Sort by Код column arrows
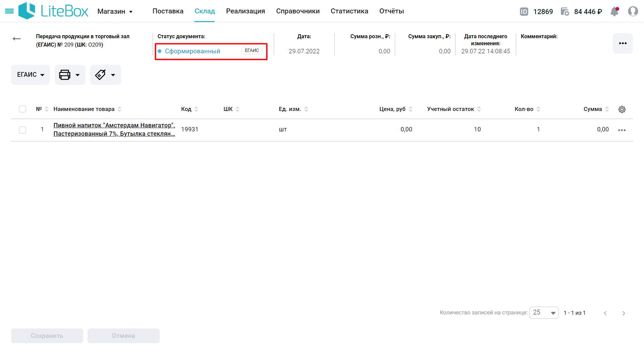This screenshot has width=644, height=362. click(196, 109)
